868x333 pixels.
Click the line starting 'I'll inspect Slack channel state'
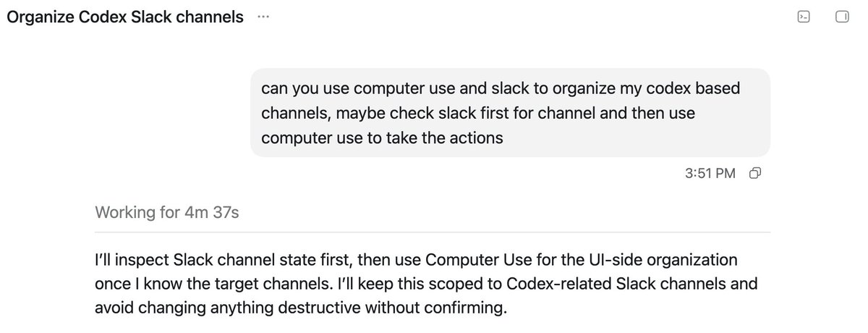click(415, 259)
